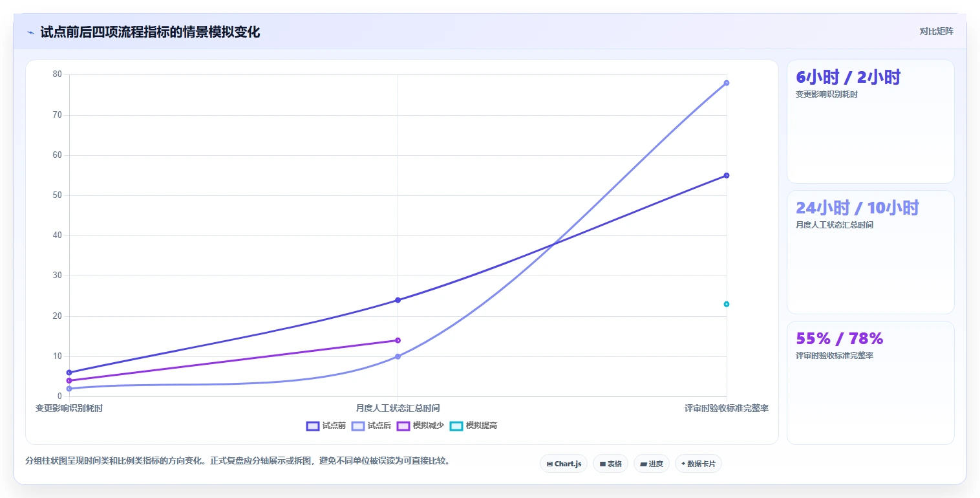The height and width of the screenshot is (498, 980).
Task: Click the x-axis label 变更影响识别耗时
Action: tap(69, 408)
